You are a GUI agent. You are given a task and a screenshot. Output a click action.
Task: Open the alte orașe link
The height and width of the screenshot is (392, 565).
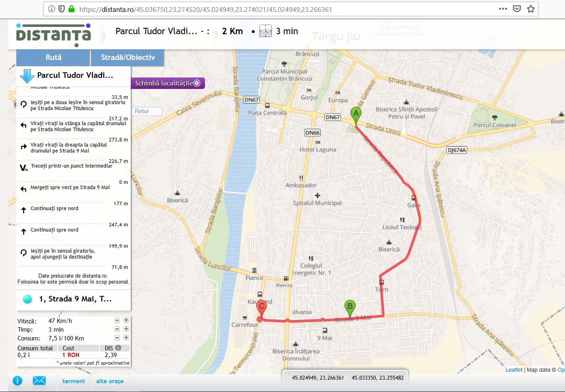click(110, 381)
